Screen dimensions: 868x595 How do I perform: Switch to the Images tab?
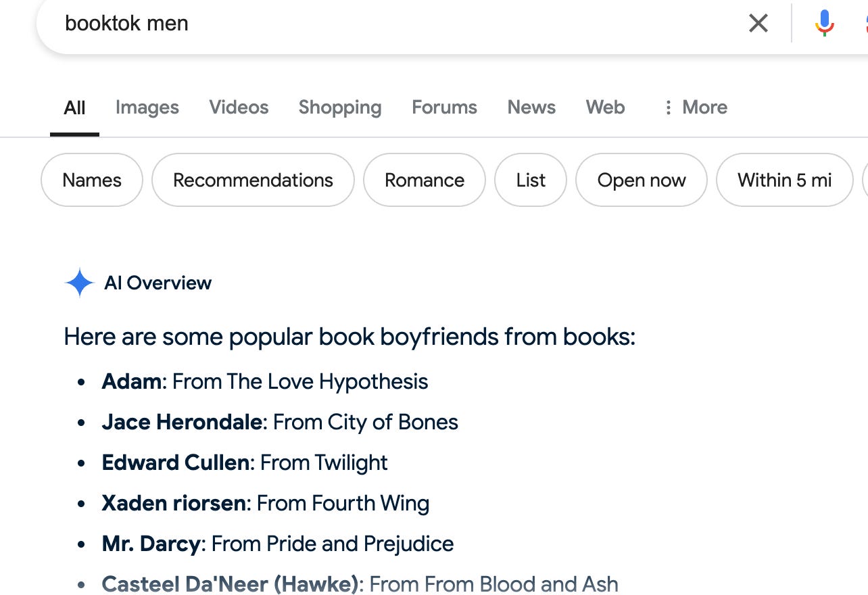point(147,108)
